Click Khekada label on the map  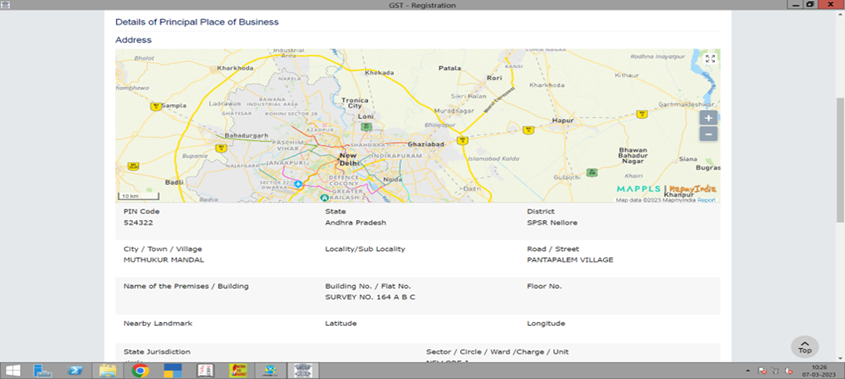tap(379, 73)
